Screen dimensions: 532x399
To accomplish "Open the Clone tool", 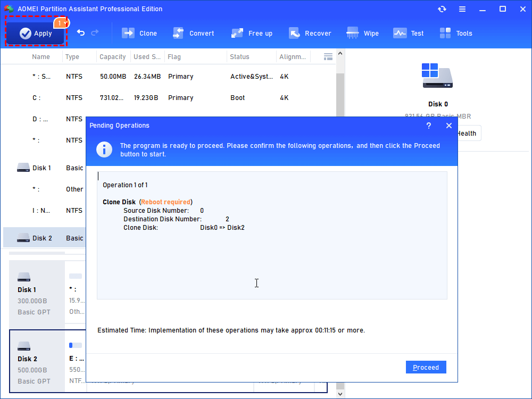I will pyautogui.click(x=139, y=33).
